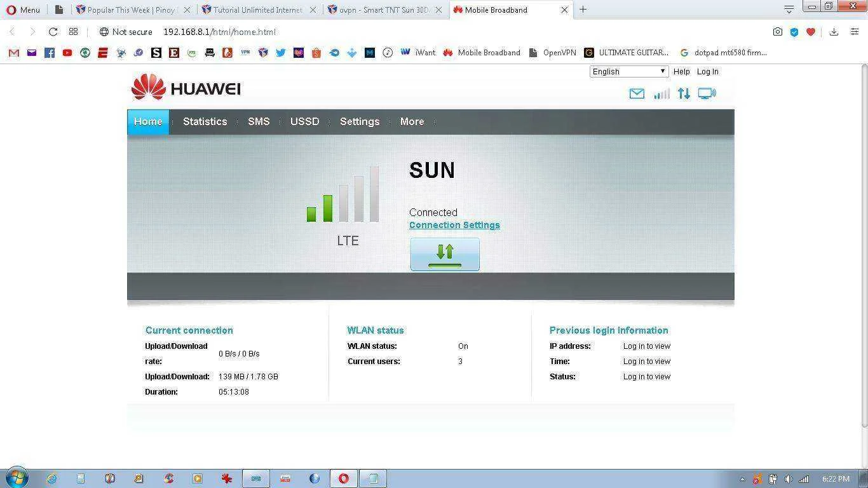Open the Statistics menu
Image resolution: width=868 pixels, height=488 pixels.
(205, 122)
